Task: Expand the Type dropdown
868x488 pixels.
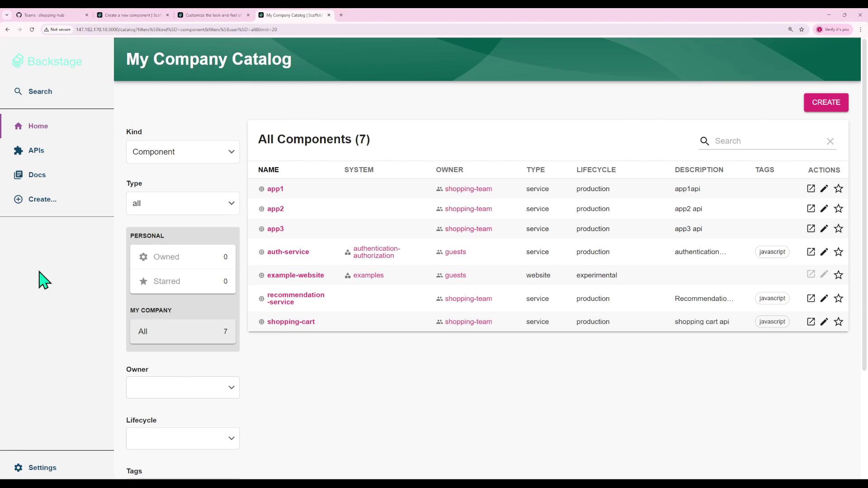Action: pos(183,203)
